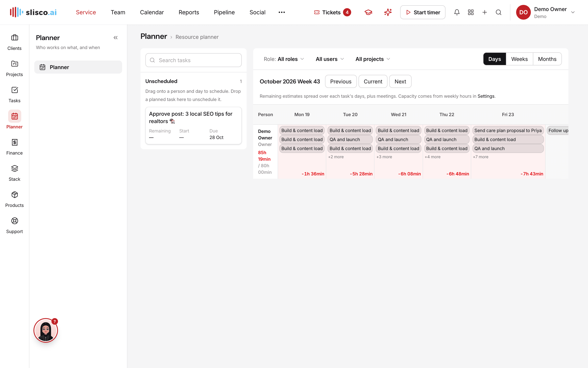Click the -7h 43min overload value
This screenshot has width=588, height=368.
click(532, 174)
